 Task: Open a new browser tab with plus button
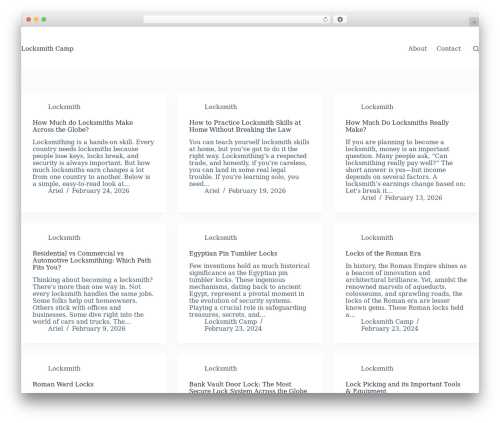474,22
